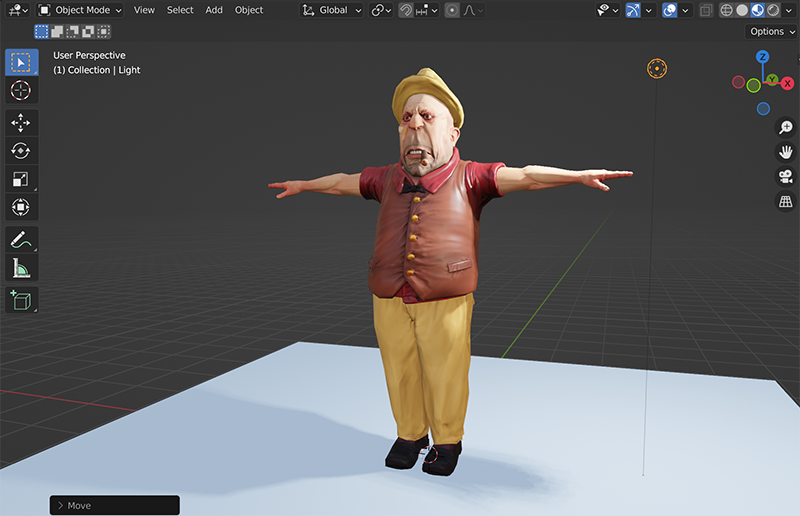The width and height of the screenshot is (800, 516).
Task: Open the snapping options dropdown
Action: point(427,10)
